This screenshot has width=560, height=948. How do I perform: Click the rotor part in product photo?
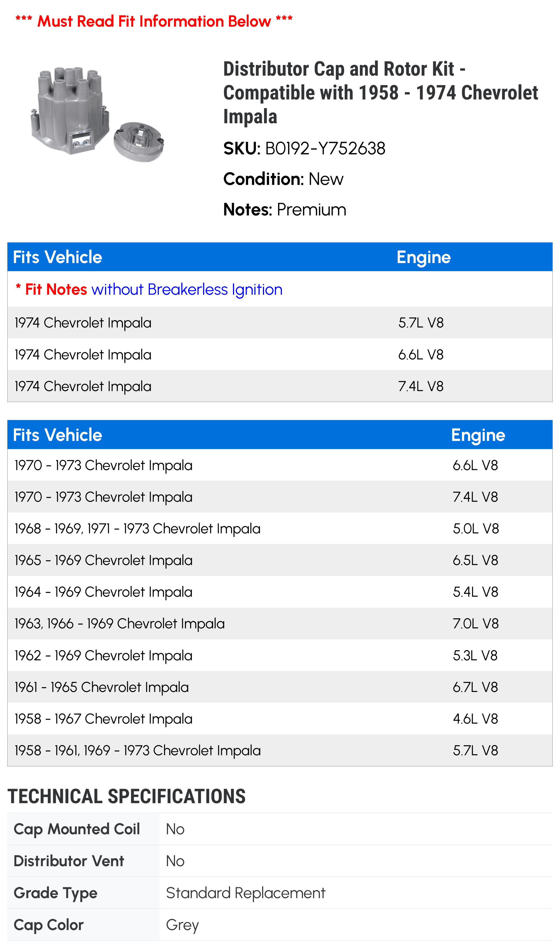coord(139,142)
